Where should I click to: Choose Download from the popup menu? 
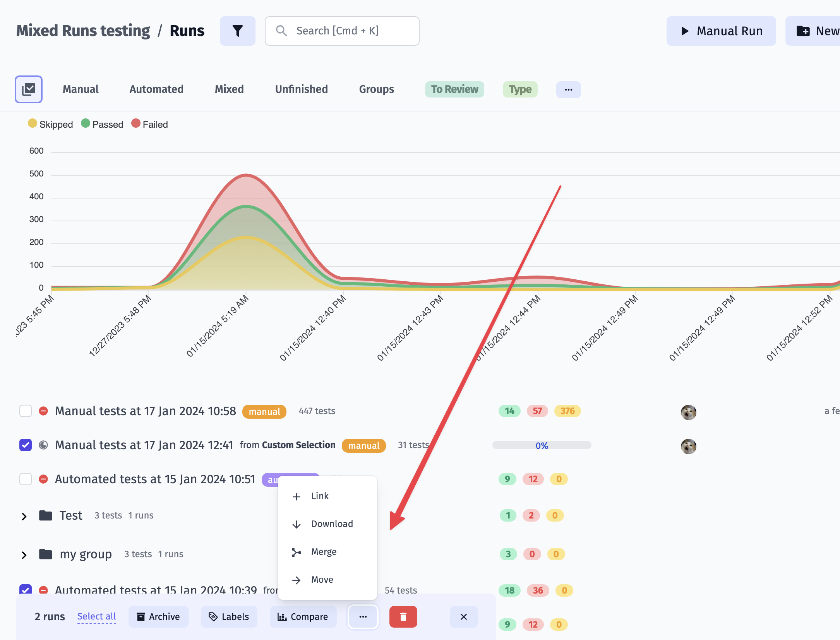click(x=327, y=524)
